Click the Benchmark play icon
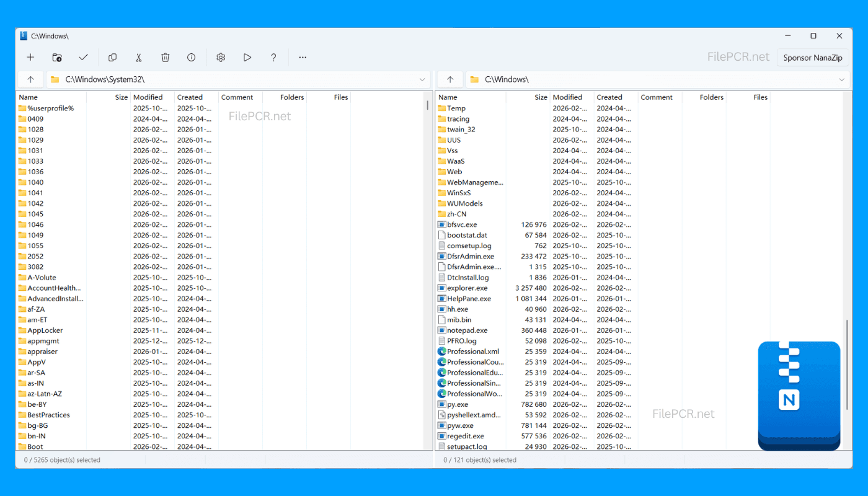 [x=247, y=57]
